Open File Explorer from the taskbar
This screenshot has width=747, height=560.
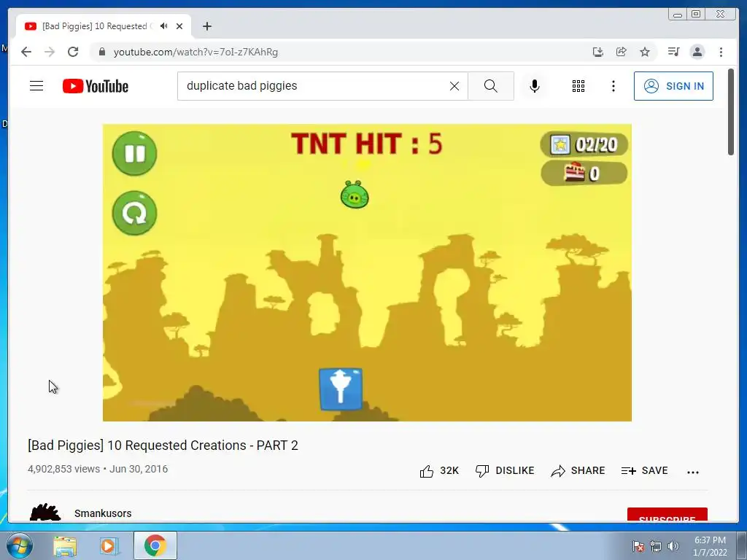tap(65, 546)
